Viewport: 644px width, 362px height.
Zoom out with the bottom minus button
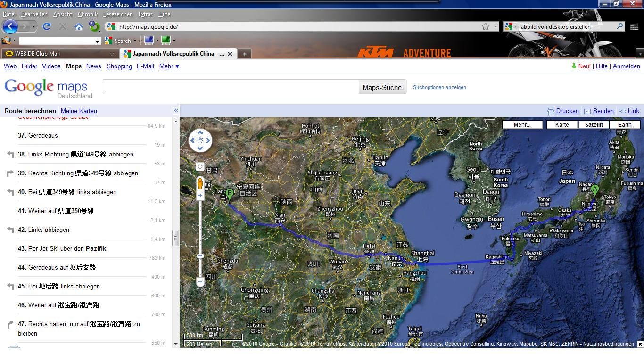[x=200, y=282]
